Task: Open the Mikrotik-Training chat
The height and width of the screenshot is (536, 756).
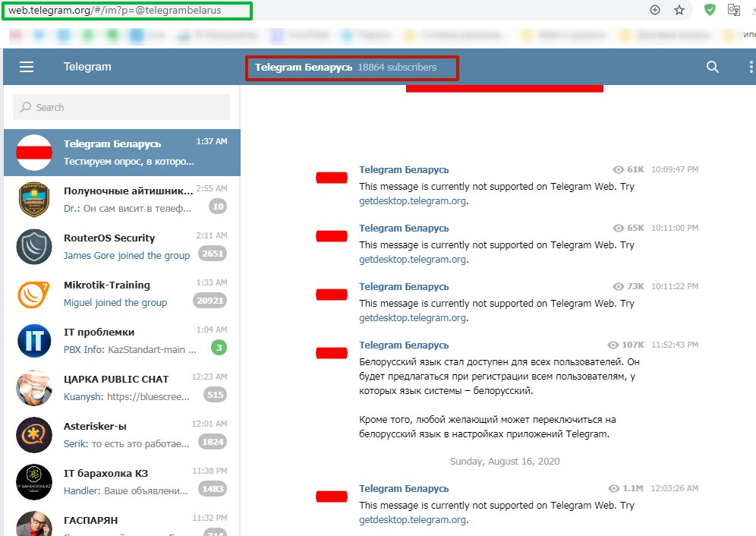Action: [x=122, y=294]
